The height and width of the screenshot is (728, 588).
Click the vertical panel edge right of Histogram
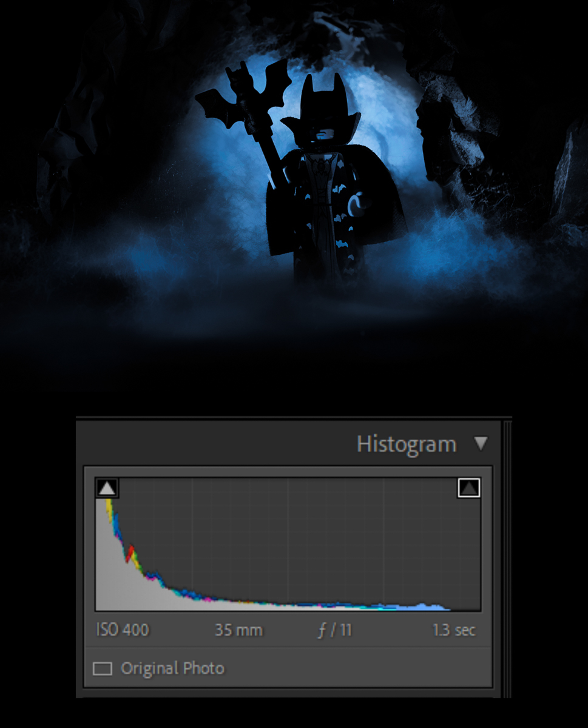point(507,558)
